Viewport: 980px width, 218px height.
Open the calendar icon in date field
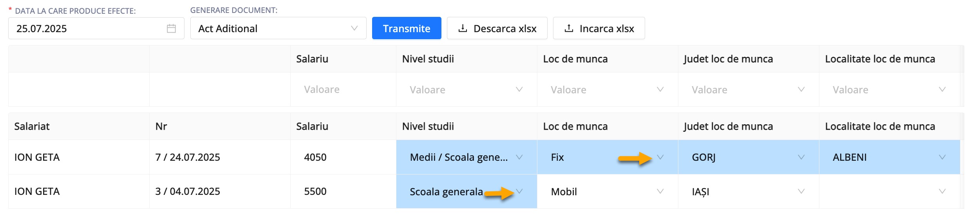171,29
